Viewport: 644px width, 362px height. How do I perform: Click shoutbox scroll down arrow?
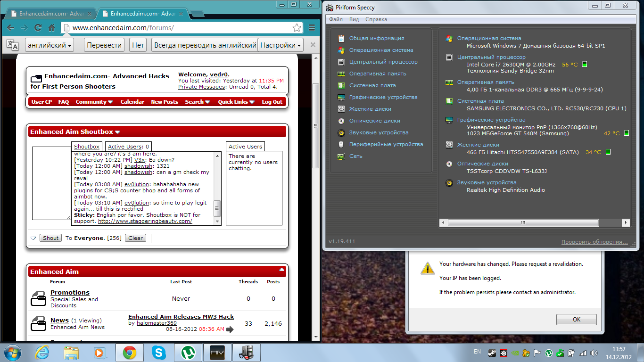217,222
